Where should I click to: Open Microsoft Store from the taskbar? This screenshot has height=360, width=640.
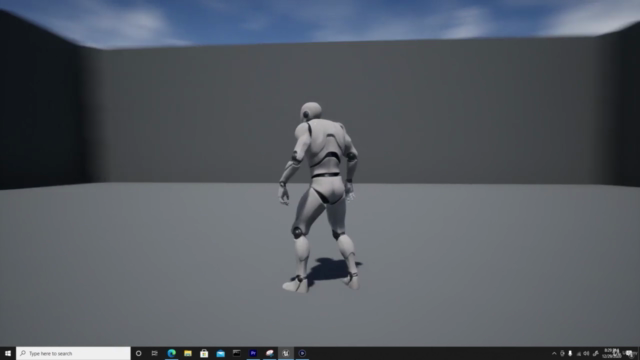(204, 353)
